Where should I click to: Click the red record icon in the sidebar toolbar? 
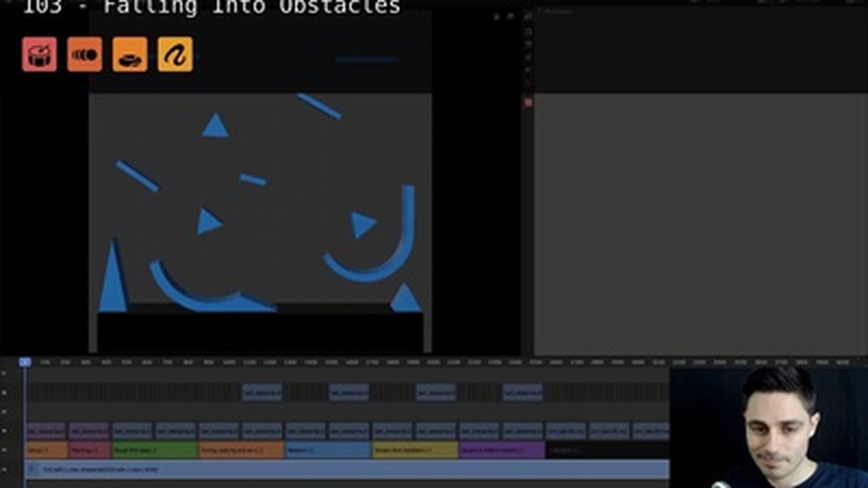[x=527, y=100]
